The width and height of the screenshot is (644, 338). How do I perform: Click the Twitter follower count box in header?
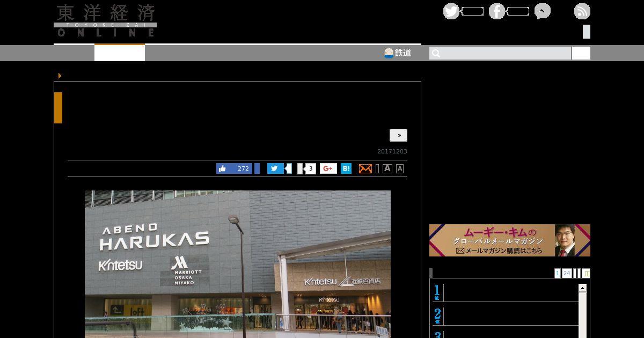(472, 11)
